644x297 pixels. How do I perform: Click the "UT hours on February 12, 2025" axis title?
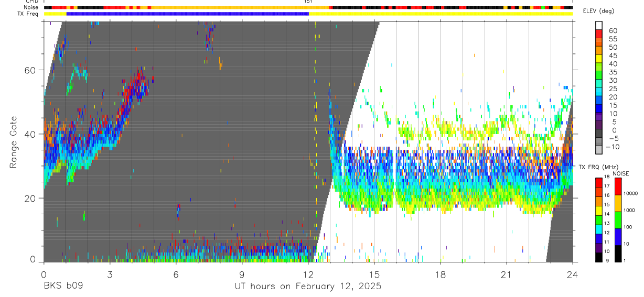(x=307, y=287)
